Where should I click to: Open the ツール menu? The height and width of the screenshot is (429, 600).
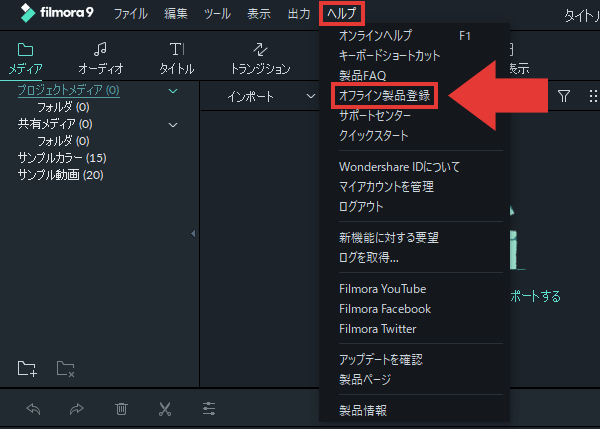click(x=217, y=14)
